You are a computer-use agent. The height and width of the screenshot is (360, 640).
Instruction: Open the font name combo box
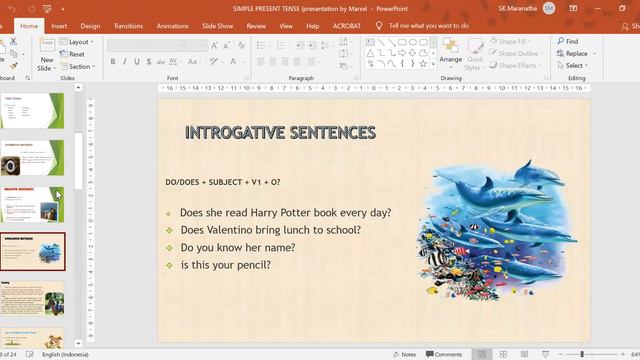[x=145, y=46]
